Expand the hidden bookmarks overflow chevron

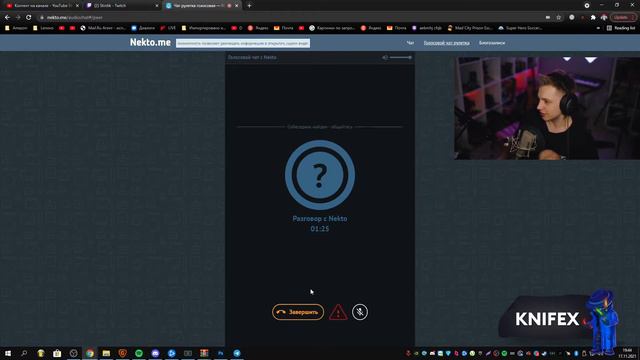(x=598, y=28)
